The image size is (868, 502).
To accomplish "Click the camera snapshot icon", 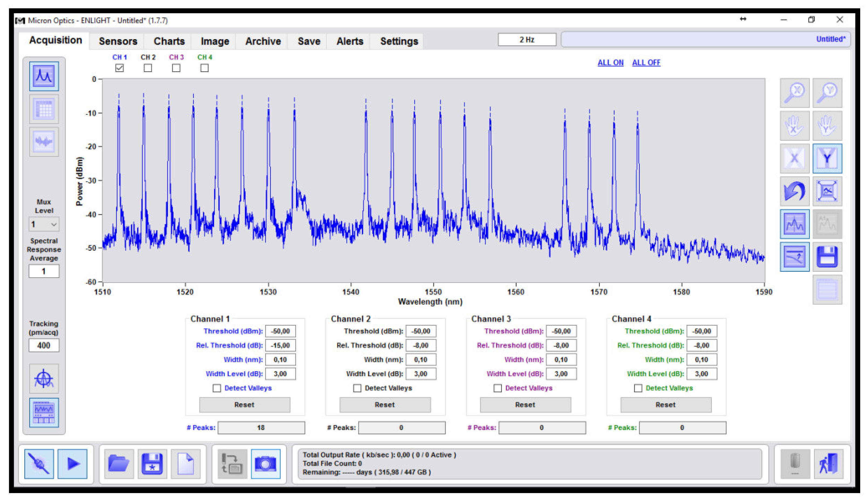I will click(265, 463).
